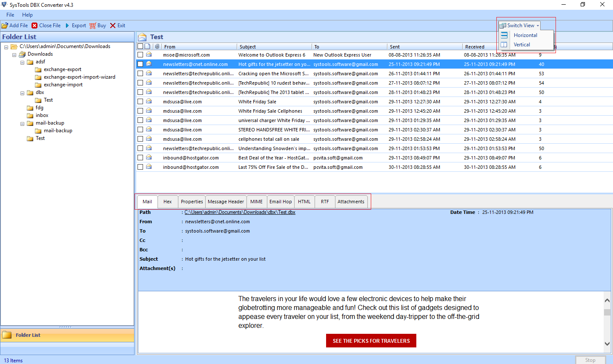Collapse the adsf folder node
The width and height of the screenshot is (613, 364).
click(x=22, y=63)
